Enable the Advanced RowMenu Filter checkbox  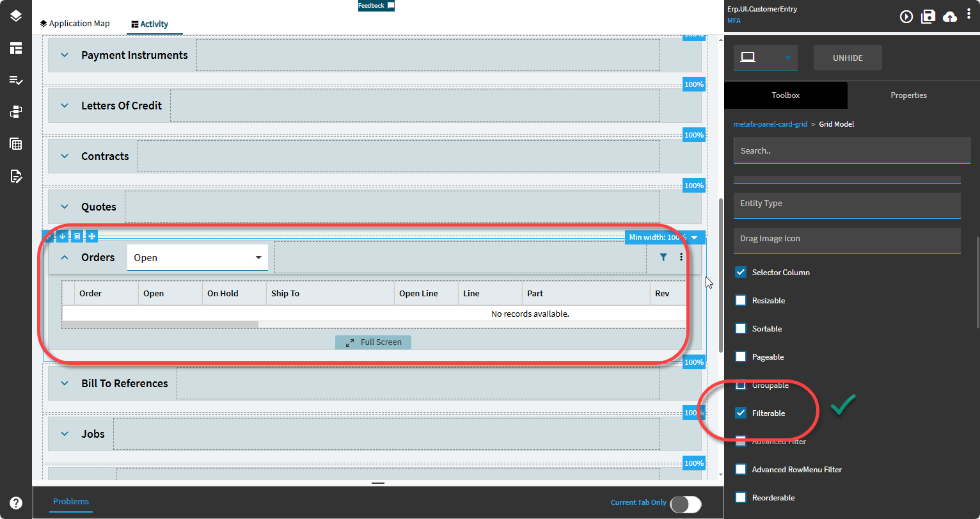pos(741,469)
